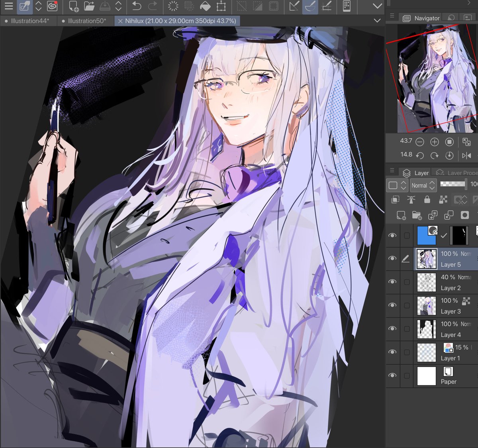Viewport: 478px width, 448px height.
Task: Check the selection box next to Layer 3
Action: coord(407,305)
